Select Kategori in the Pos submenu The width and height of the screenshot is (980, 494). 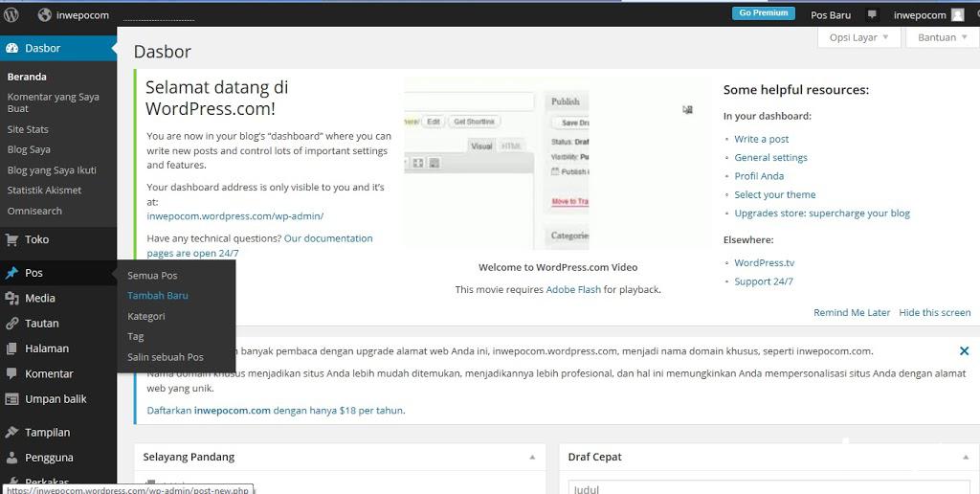tap(146, 316)
